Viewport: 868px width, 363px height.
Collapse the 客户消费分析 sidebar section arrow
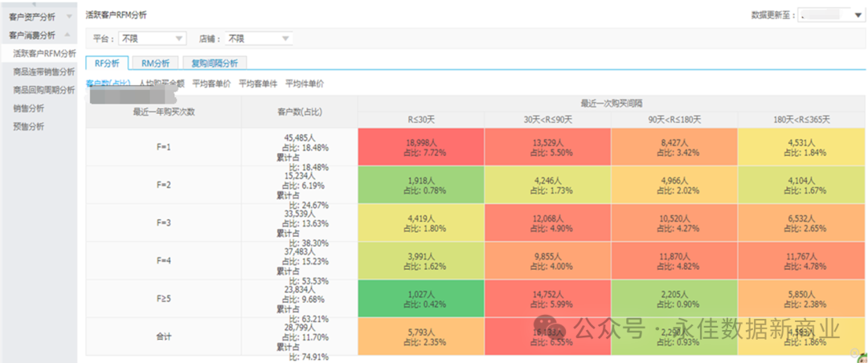[x=68, y=35]
